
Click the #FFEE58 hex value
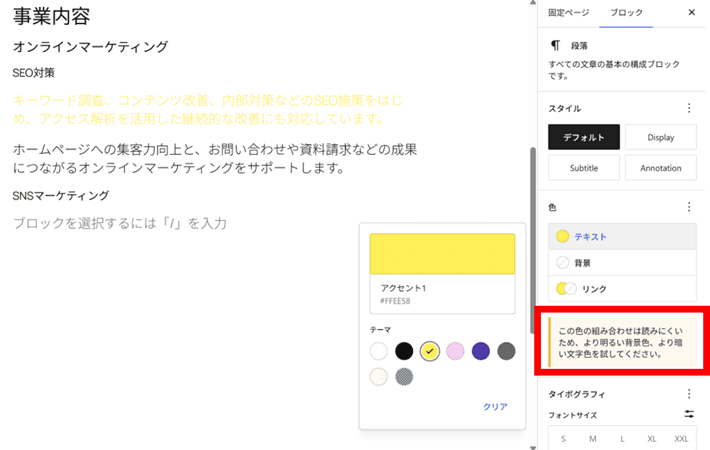(x=395, y=301)
